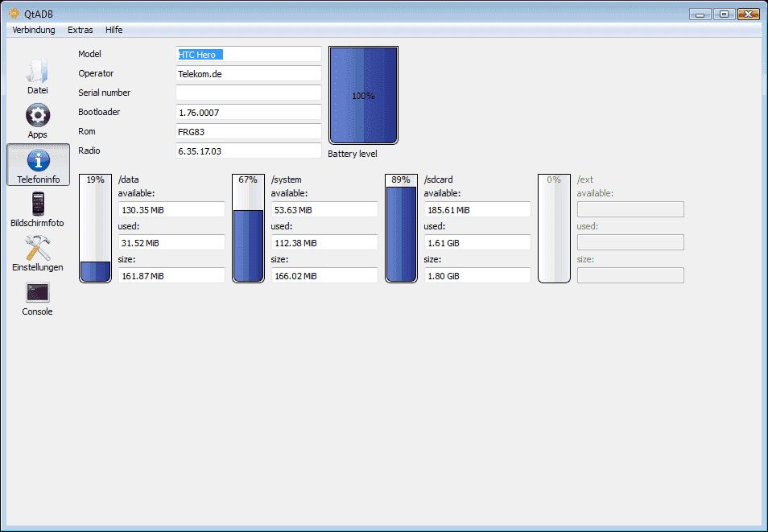This screenshot has height=532, width=768.
Task: Click the Model field showing HTC Hero
Action: tap(249, 55)
